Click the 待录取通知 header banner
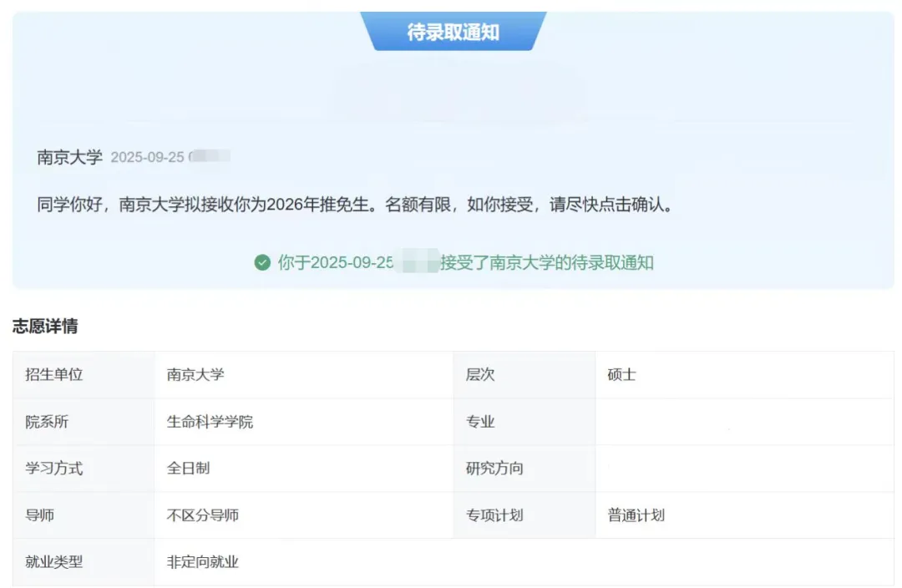 [454, 32]
